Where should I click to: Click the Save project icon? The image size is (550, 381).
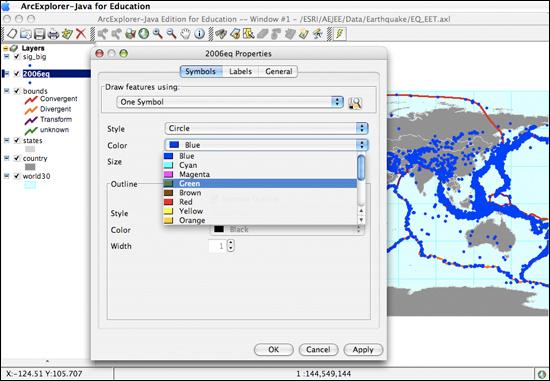(39, 34)
